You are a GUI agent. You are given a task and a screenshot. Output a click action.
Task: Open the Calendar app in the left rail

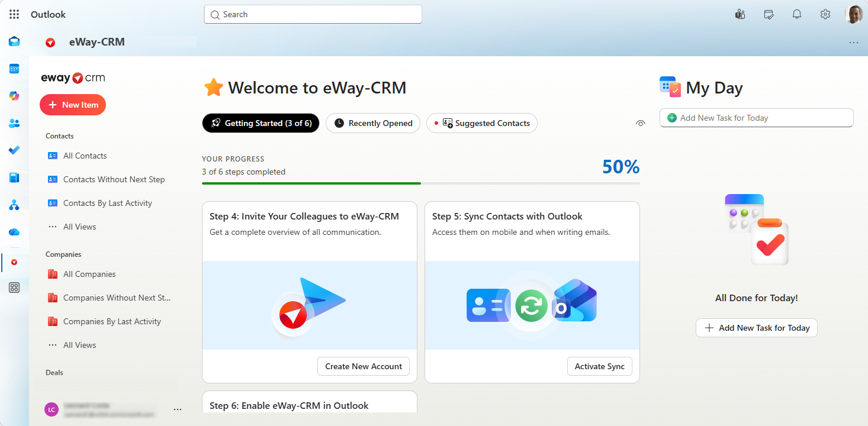(x=14, y=69)
